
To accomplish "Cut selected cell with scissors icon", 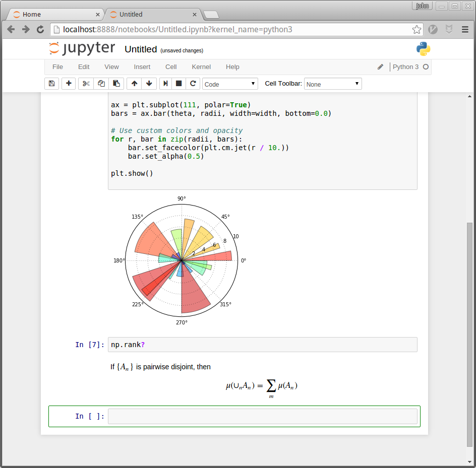I will click(86, 84).
